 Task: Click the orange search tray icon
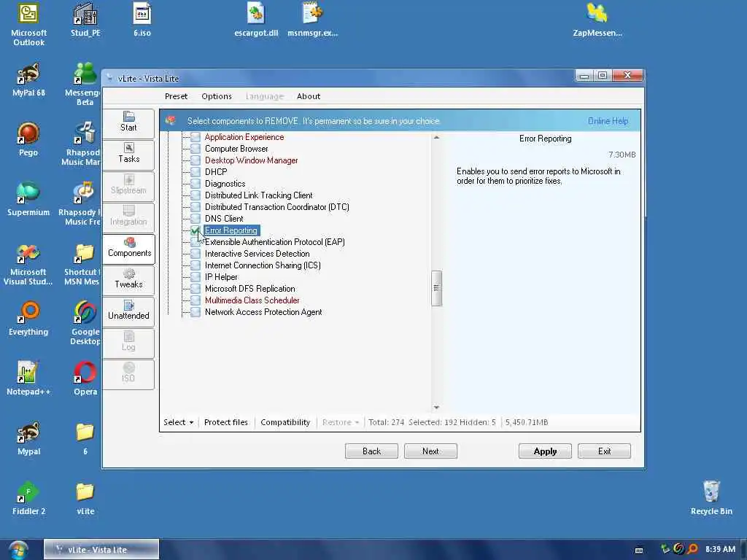point(693,550)
